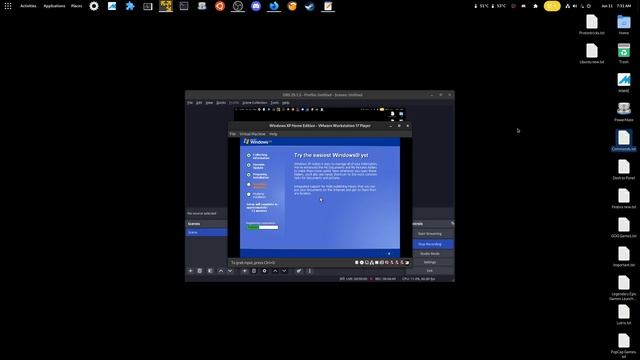Move the source down in the Sources toolbar
Image resolution: width=640 pixels, height=360 pixels.
point(284,271)
